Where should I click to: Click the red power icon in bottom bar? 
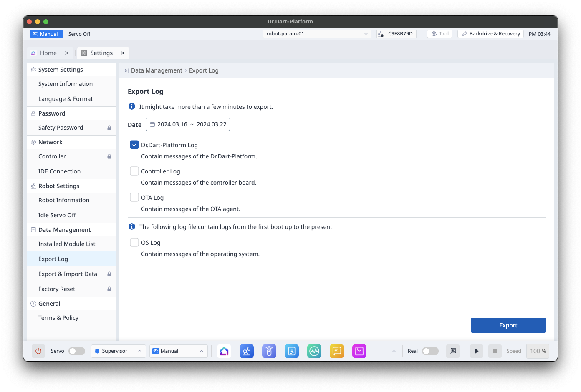pyautogui.click(x=38, y=351)
